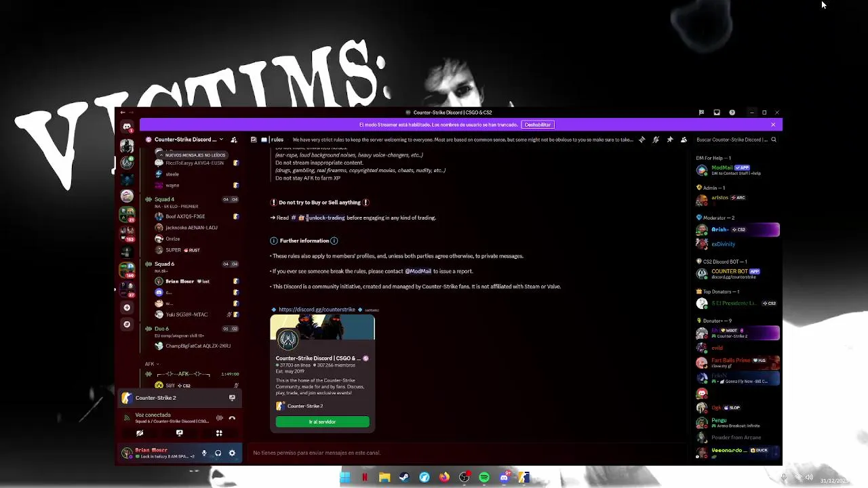Click Ir al servidor green button

coord(322,422)
